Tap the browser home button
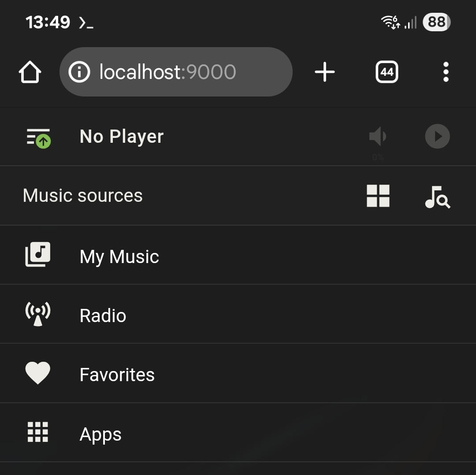Viewport: 476px width, 475px height. (30, 72)
